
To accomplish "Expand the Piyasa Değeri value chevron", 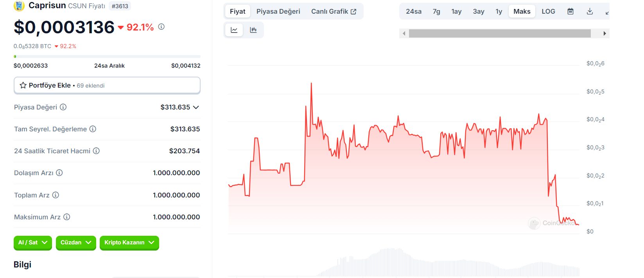I will 196,107.
